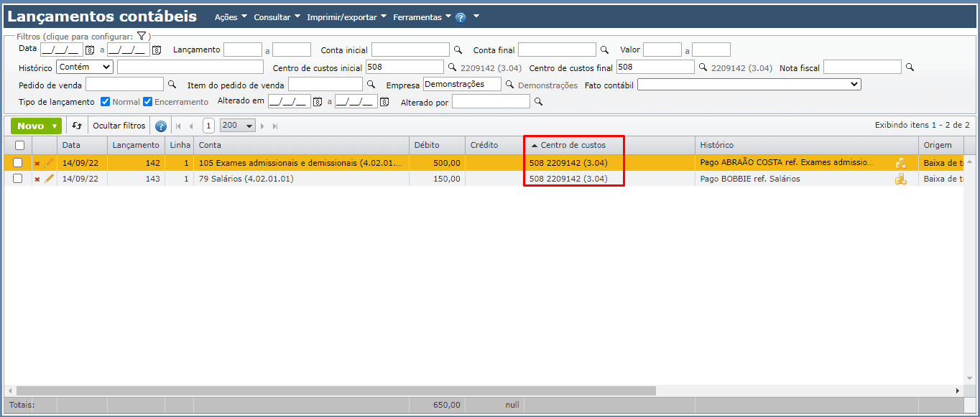Viewport: 980px width, 417px height.
Task: Open calendar for final Data date
Action: (157, 50)
